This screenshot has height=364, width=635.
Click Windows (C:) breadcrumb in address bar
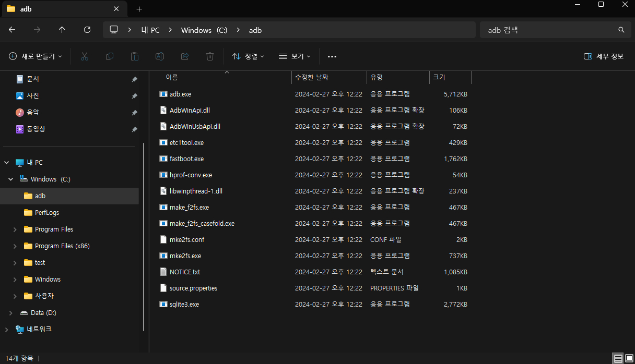204,30
